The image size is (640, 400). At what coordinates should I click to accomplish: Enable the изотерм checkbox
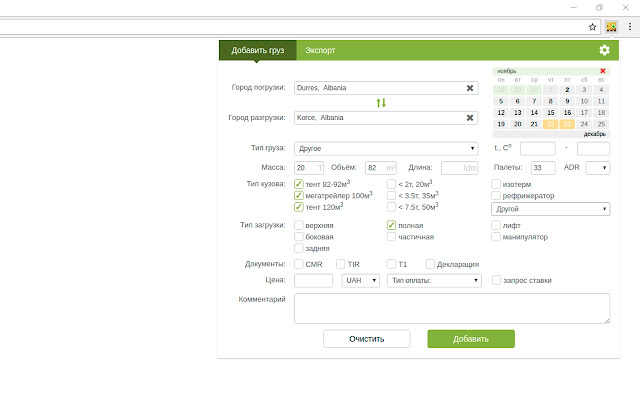496,184
